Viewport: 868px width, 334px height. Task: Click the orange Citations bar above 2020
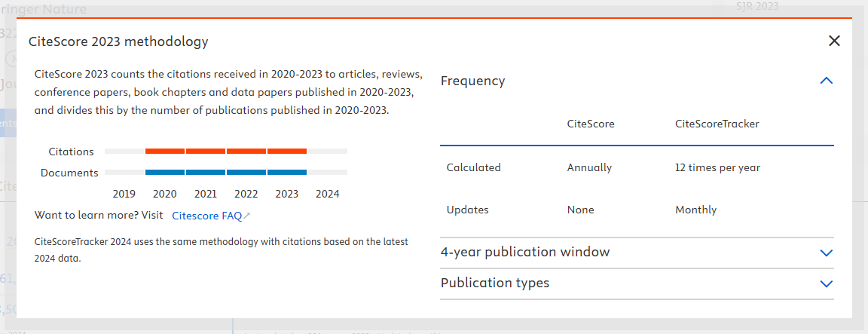(165, 152)
